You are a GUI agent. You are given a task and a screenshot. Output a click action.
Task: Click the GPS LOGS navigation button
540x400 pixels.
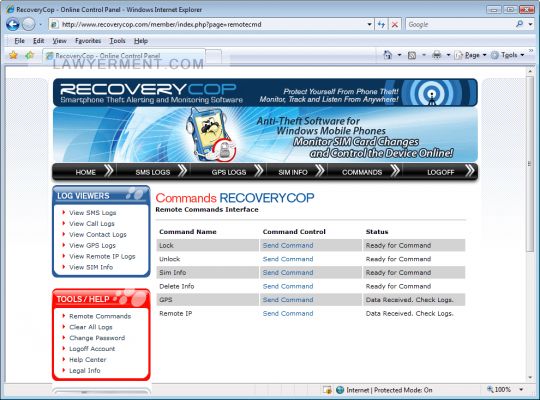229,172
